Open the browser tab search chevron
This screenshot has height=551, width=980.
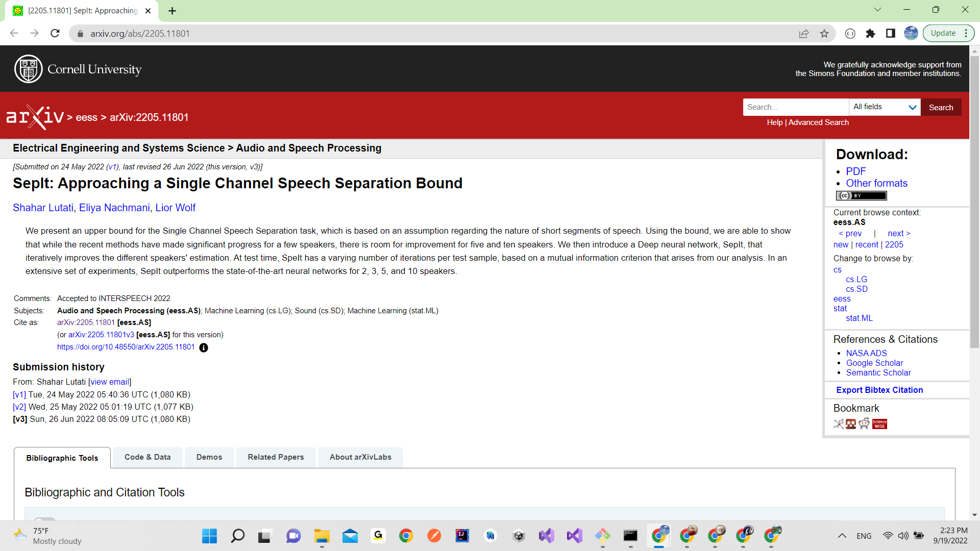point(877,9)
